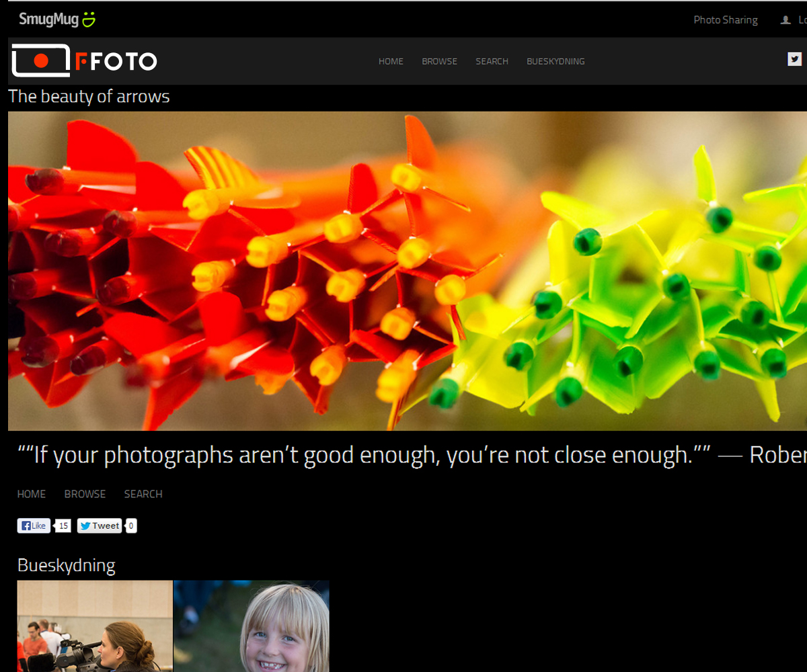This screenshot has height=672, width=807.
Task: Open SEARCH in lower breadcrumb menu
Action: pyautogui.click(x=143, y=494)
